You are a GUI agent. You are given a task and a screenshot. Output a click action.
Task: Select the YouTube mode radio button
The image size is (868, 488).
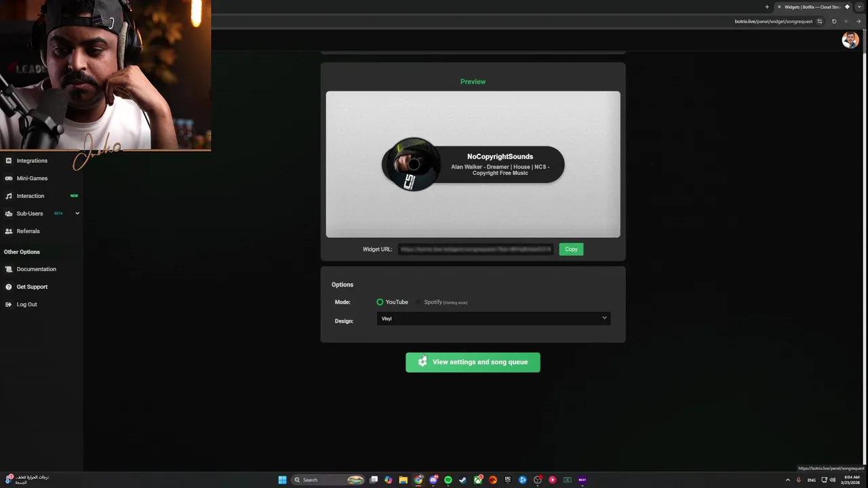pos(380,302)
